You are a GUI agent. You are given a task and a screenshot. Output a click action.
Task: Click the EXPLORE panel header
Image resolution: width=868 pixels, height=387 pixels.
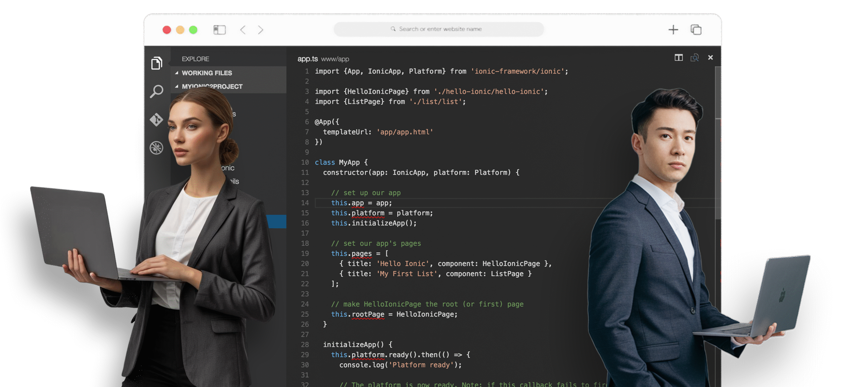[x=195, y=59]
